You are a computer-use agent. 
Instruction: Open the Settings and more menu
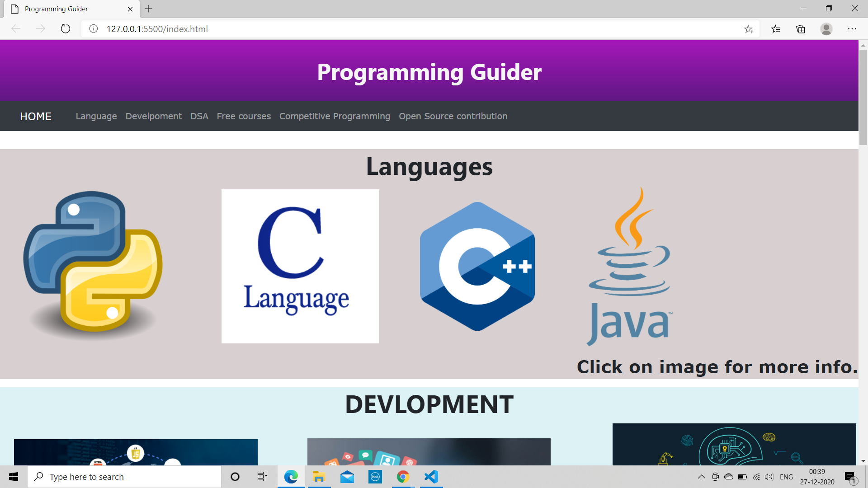pos(852,28)
